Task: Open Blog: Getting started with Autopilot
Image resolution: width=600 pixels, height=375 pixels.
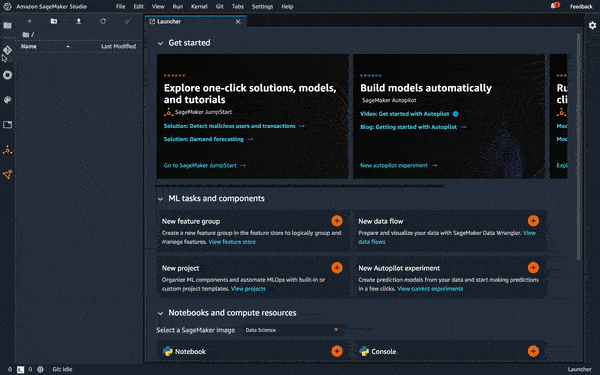Action: (x=413, y=127)
